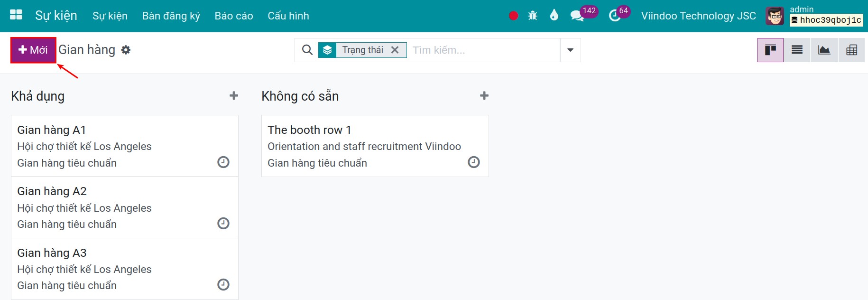
Task: Open activity clock on Gian hàng A3
Action: [223, 285]
